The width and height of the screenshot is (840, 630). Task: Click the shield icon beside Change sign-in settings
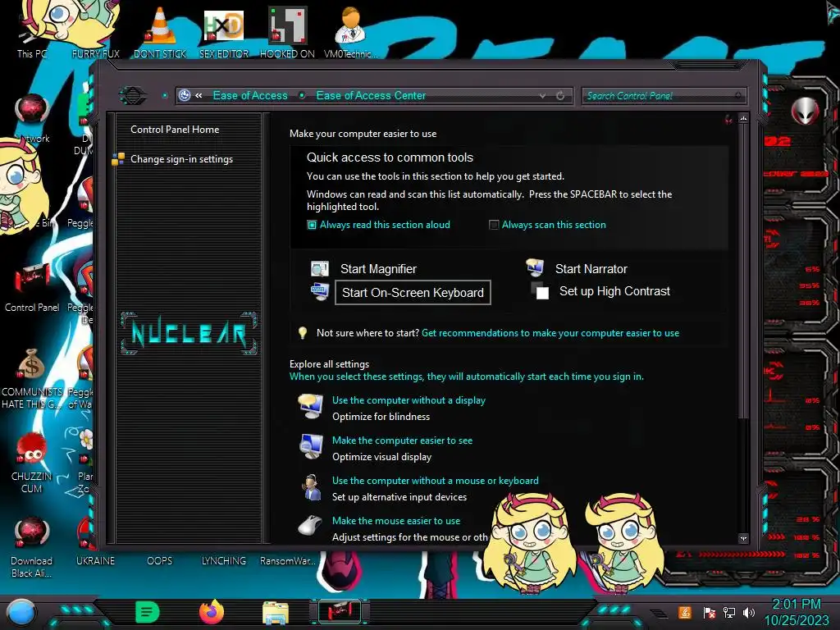(118, 159)
